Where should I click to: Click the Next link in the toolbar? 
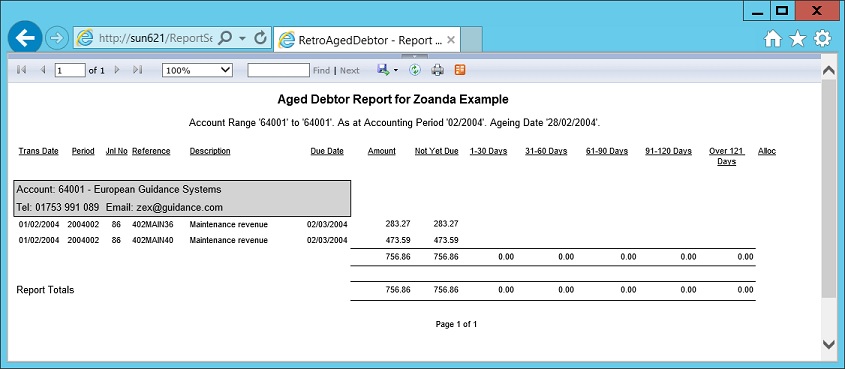pyautogui.click(x=350, y=71)
